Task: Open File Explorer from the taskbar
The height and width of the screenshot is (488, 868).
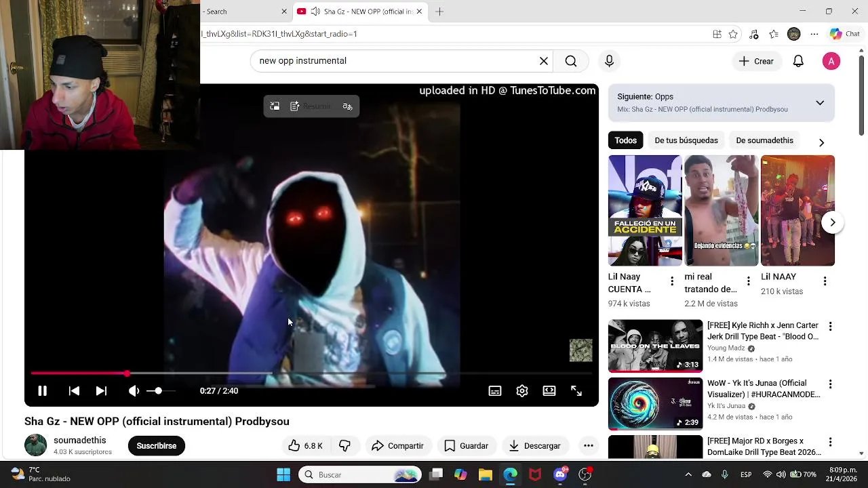Action: (x=485, y=474)
